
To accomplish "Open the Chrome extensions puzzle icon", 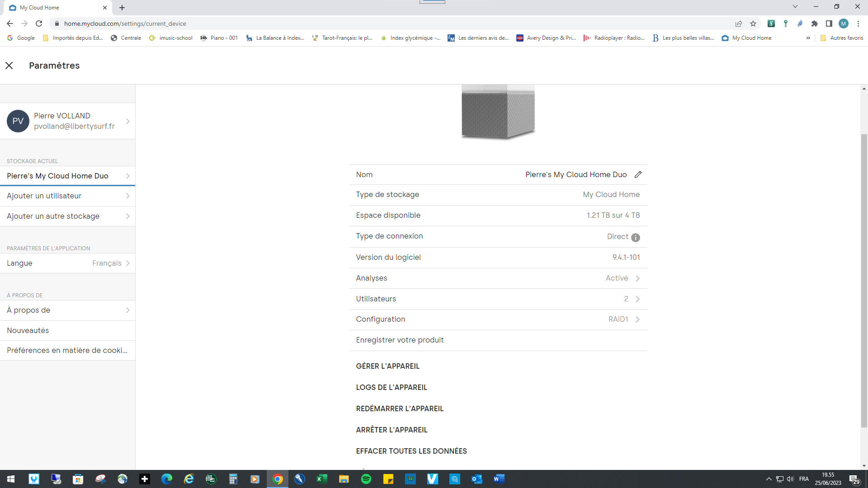I will click(815, 23).
